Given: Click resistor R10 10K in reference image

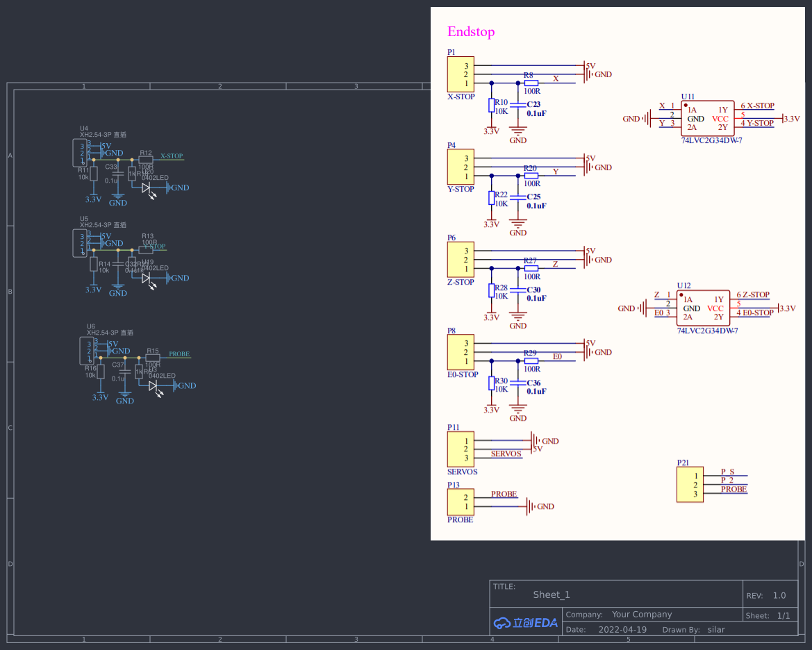Looking at the screenshot, I should click(x=491, y=106).
